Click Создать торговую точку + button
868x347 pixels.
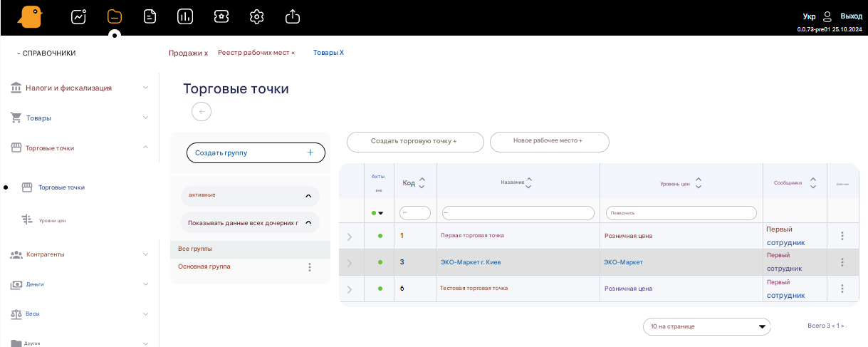click(x=415, y=142)
